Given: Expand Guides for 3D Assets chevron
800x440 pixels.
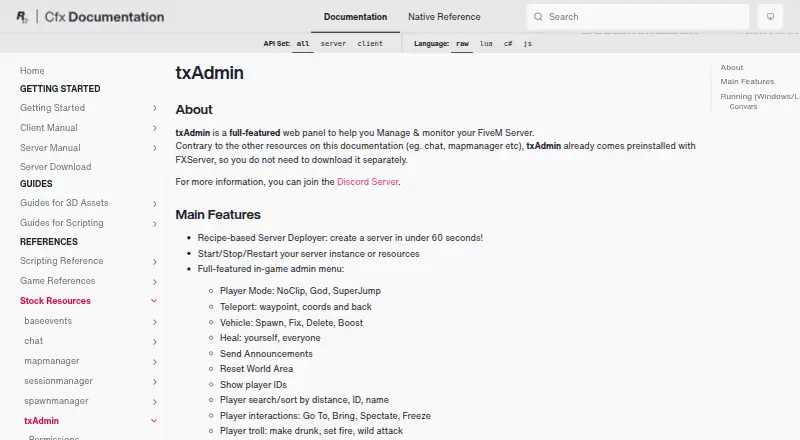Looking at the screenshot, I should click(154, 204).
